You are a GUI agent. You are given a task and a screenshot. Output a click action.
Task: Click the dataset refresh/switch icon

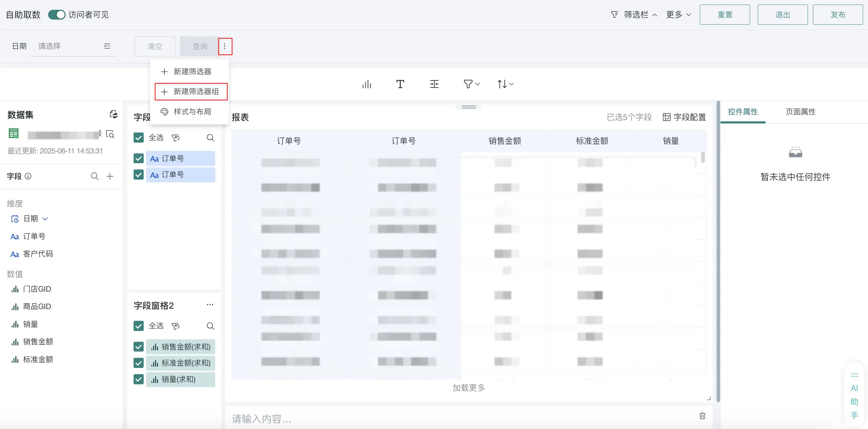(x=113, y=114)
